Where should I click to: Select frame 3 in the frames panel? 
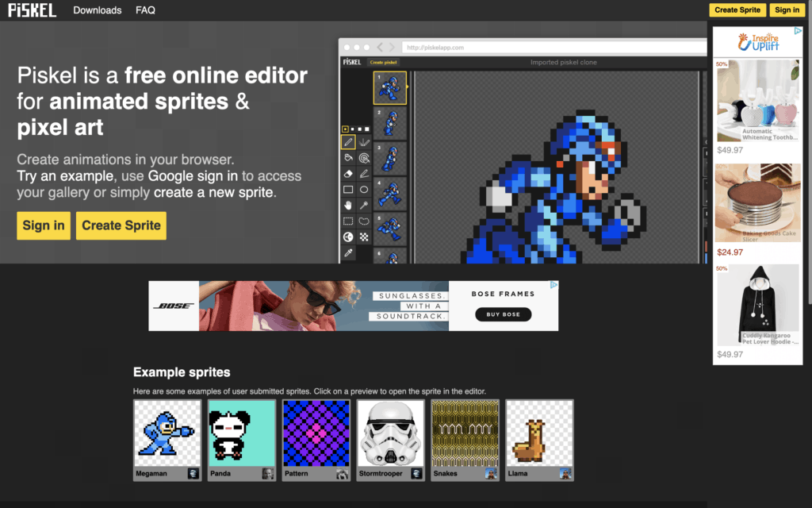pyautogui.click(x=389, y=158)
